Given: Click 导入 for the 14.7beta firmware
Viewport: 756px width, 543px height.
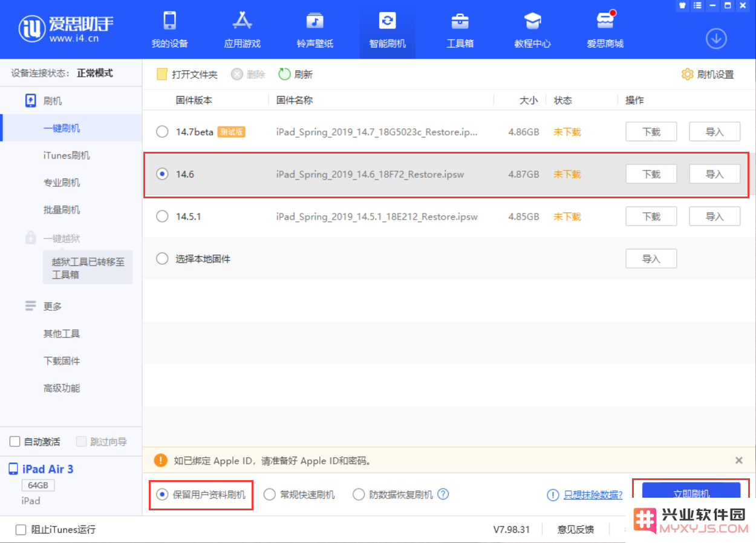Looking at the screenshot, I should (715, 132).
